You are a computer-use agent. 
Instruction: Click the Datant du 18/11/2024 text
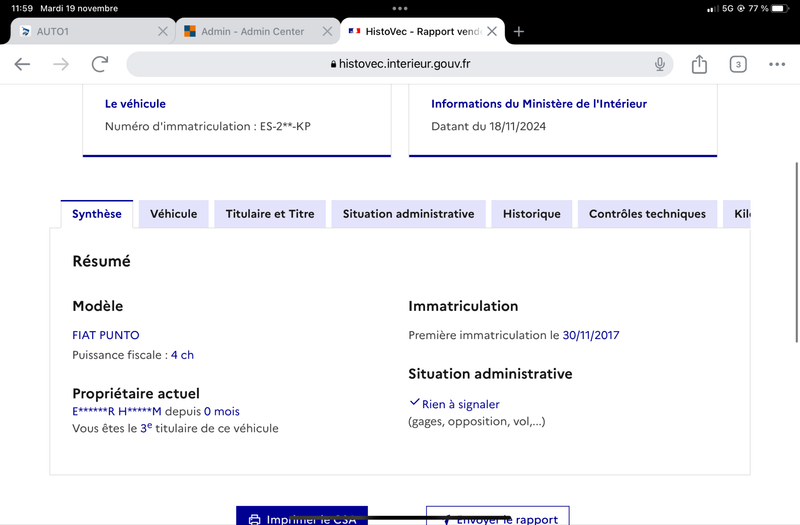point(488,127)
